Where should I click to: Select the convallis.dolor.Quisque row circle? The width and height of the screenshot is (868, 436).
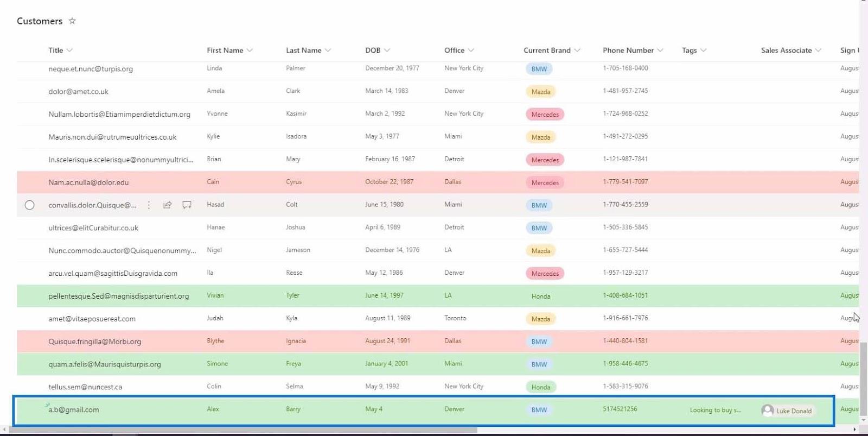click(x=29, y=205)
